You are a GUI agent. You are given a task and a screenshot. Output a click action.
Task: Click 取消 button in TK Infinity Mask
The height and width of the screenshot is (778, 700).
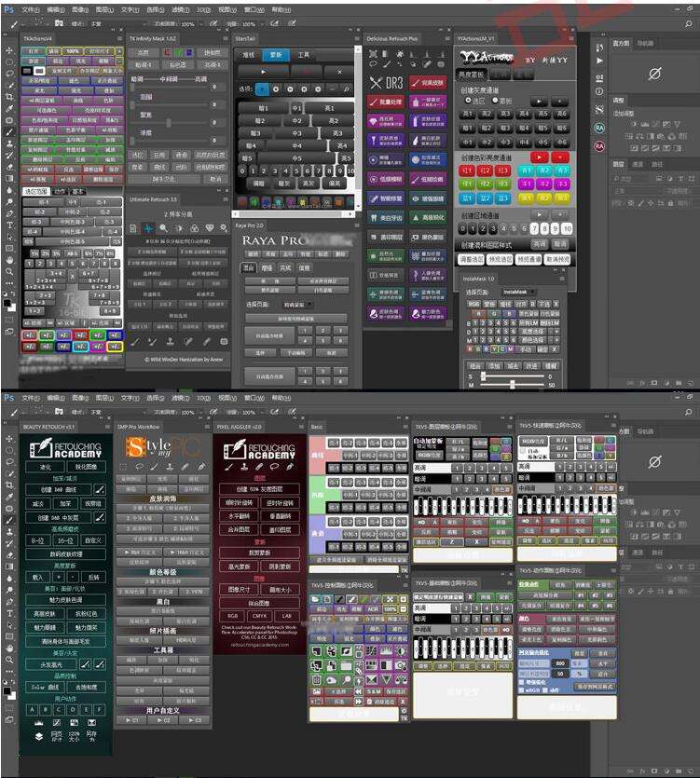click(x=215, y=179)
